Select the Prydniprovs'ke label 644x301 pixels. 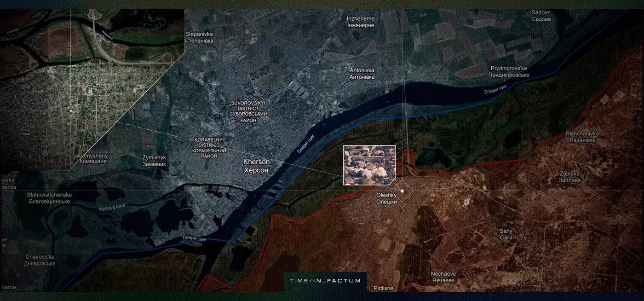coord(510,71)
